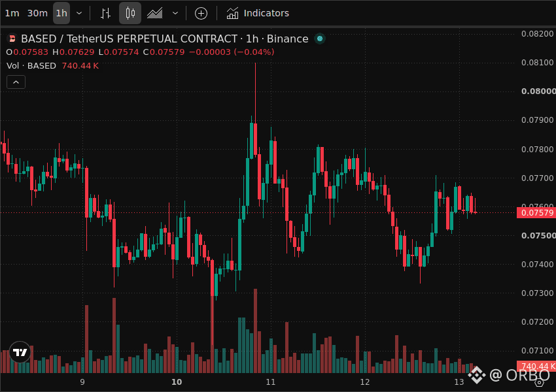The height and width of the screenshot is (392, 556).
Task: Switch to bar chart style icon
Action: click(x=105, y=14)
